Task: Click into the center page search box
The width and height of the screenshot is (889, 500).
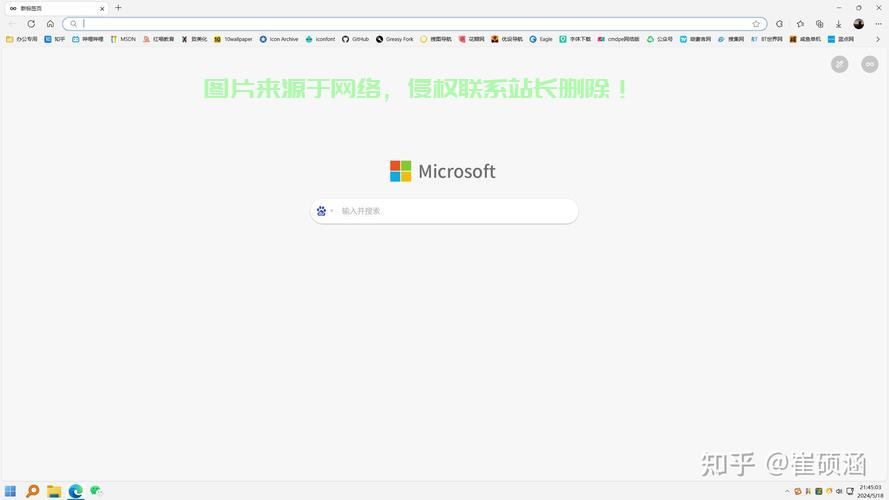Action: 444,211
